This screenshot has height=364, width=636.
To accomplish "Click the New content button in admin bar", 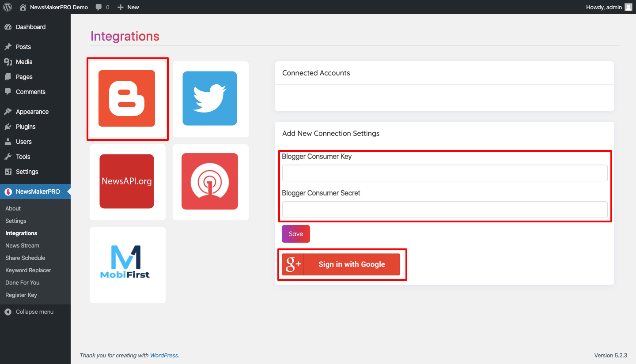I will pos(128,7).
